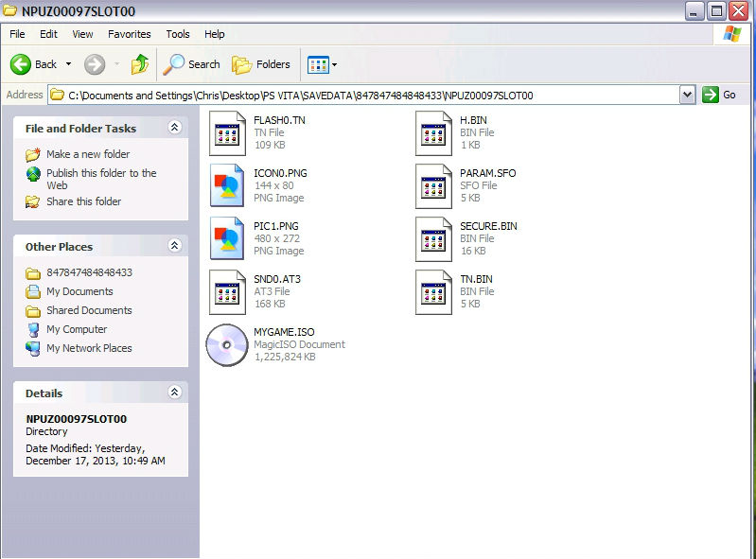Click the address bar path field
The height and width of the screenshot is (559, 756).
pos(369,95)
